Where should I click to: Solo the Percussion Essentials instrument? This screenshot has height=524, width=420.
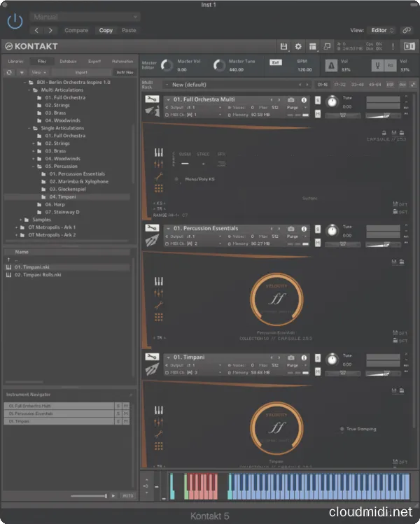click(318, 229)
